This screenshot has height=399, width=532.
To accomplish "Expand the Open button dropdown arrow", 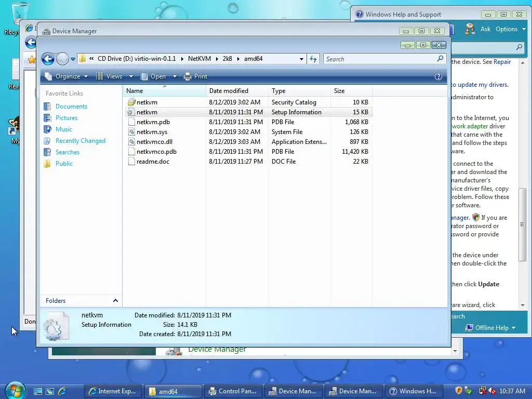I will tap(175, 76).
